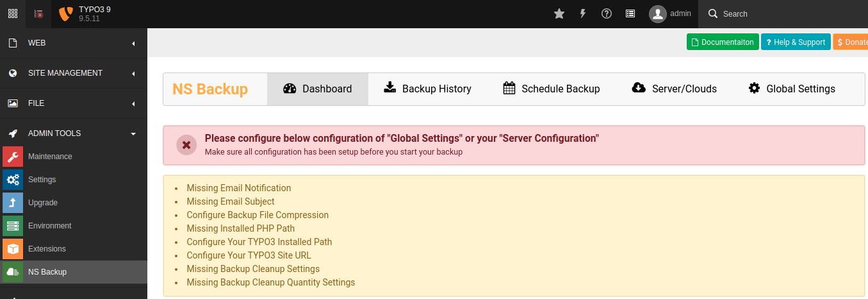Open the flush cache lightning icon
Viewport: 868px width, 299px height.
pyautogui.click(x=583, y=13)
